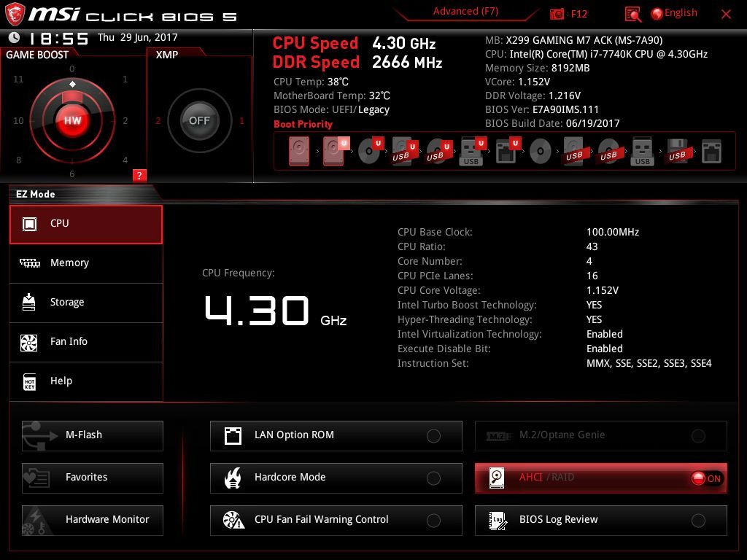Screen dimensions: 747x560
Task: Click the Boot Priority heading
Action: click(303, 124)
